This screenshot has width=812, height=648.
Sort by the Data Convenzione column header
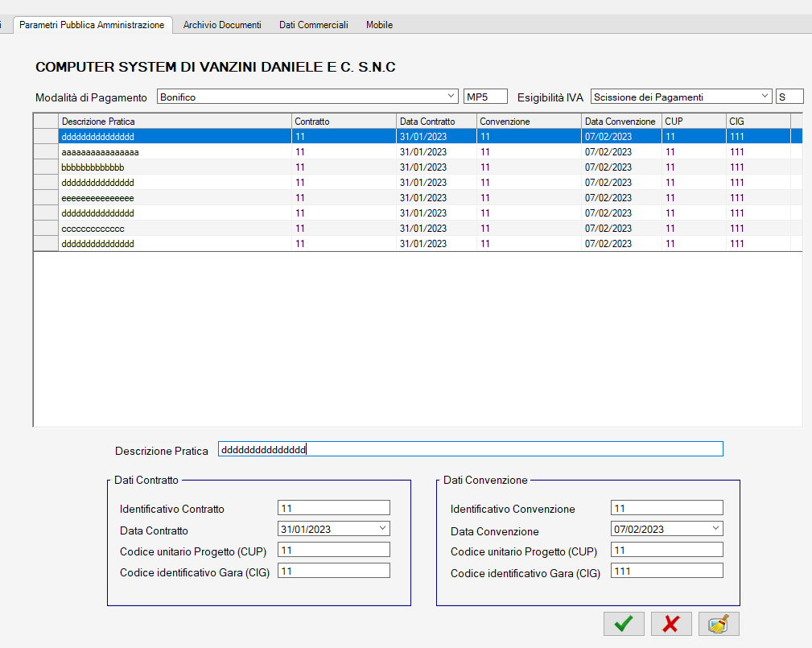620,122
